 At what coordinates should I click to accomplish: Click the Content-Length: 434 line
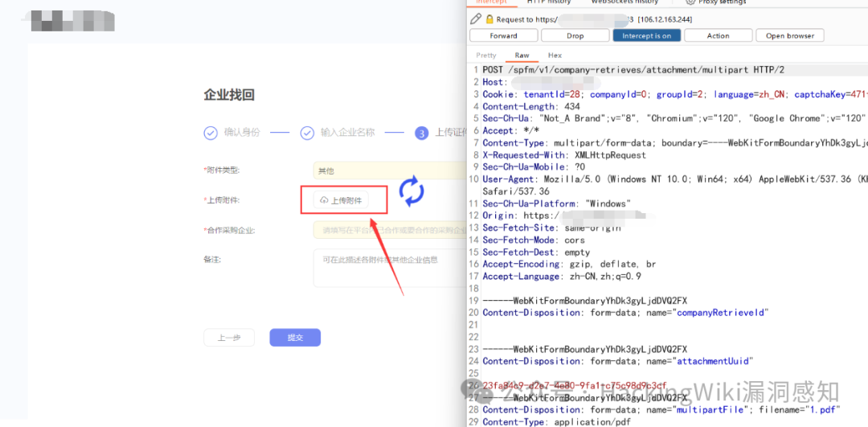531,106
